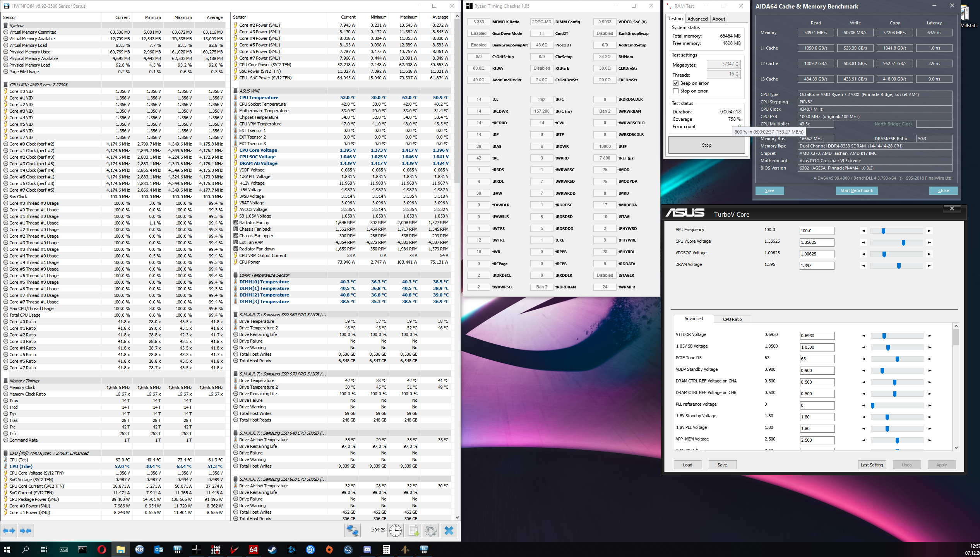
Task: Open AIDA64 icon in taskbar
Action: click(x=254, y=549)
